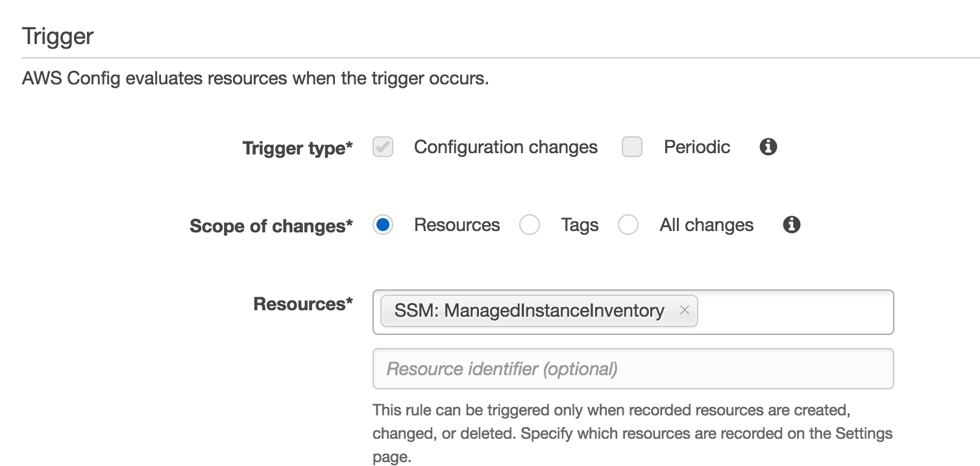Viewport: 980px width, 466px height.
Task: Click the Trigger section heading
Action: pos(58,36)
